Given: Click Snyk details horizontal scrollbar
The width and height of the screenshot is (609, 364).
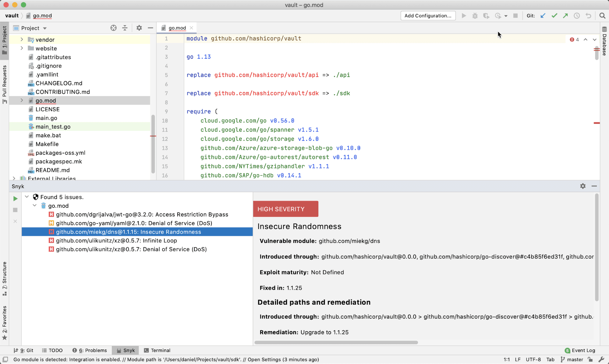Looking at the screenshot, I should pyautogui.click(x=336, y=342).
